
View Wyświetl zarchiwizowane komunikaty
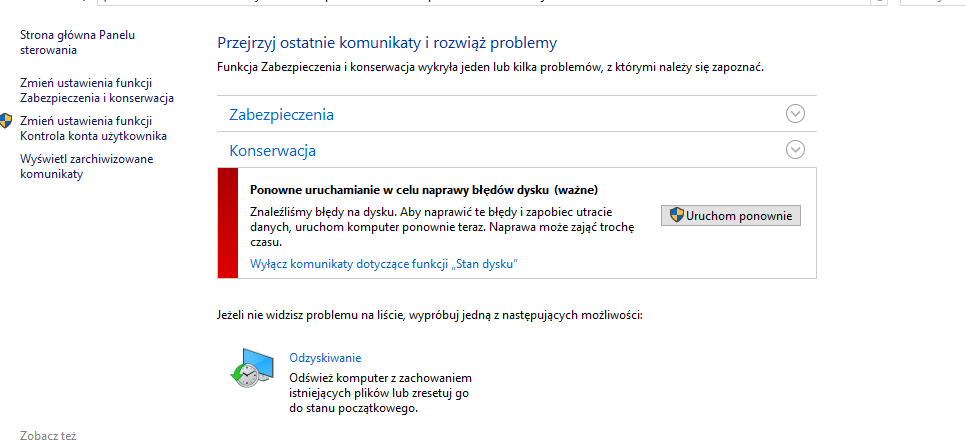click(87, 166)
